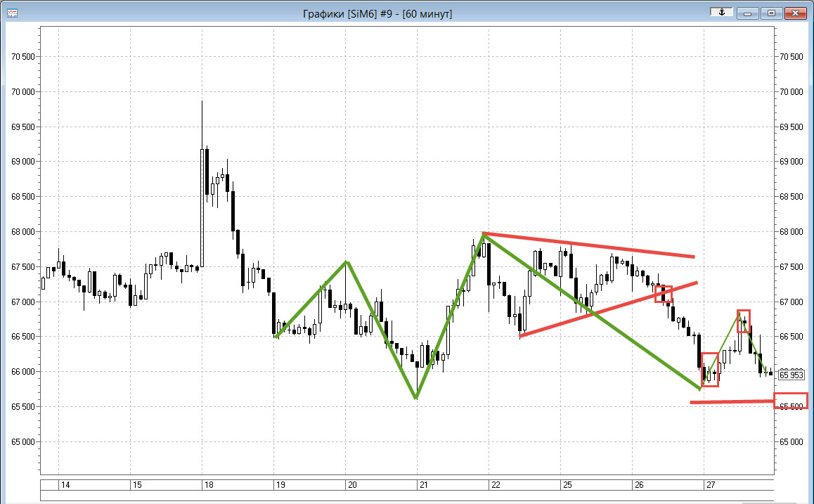Select date 15 on the time axis

coord(137,485)
